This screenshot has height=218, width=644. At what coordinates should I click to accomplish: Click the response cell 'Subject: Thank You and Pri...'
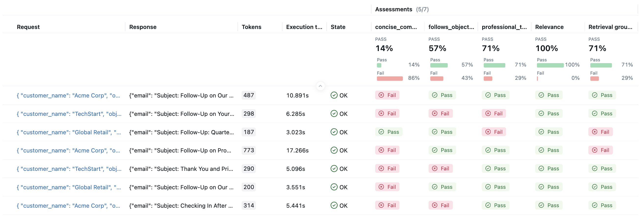click(x=181, y=169)
